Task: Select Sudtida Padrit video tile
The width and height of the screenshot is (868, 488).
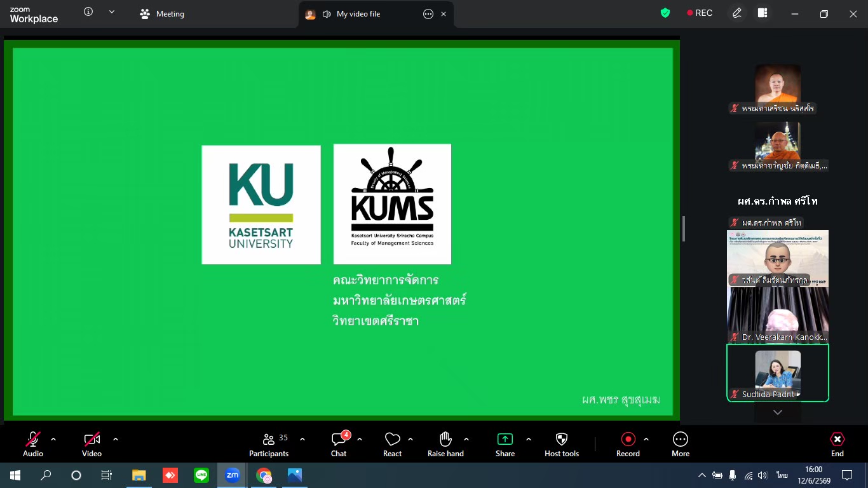Action: pyautogui.click(x=778, y=373)
